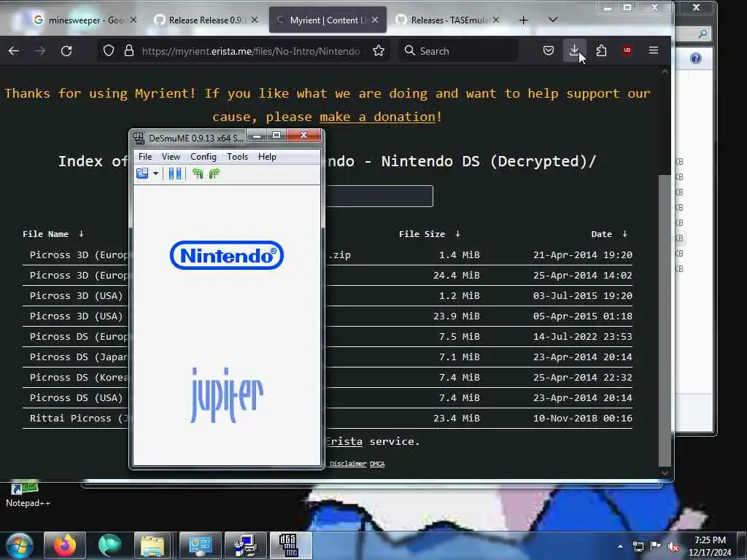Open the Erista service link
This screenshot has height=560, width=747.
pos(344,441)
